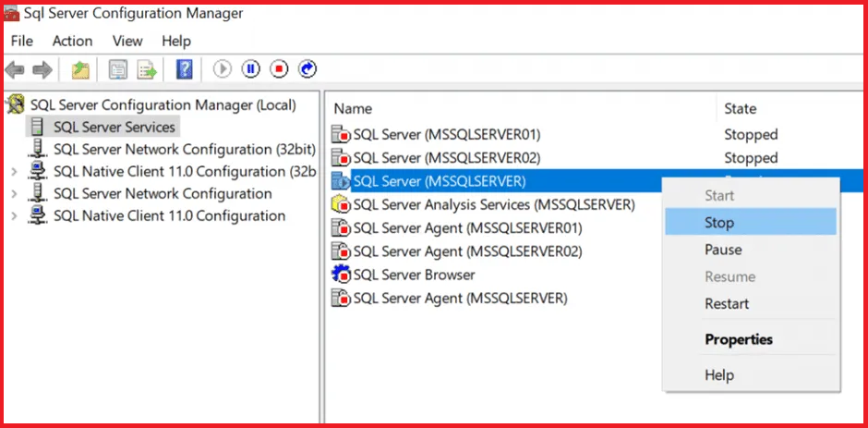The image size is (868, 428).
Task: Click the Back arrow toolbar icon
Action: click(x=15, y=70)
